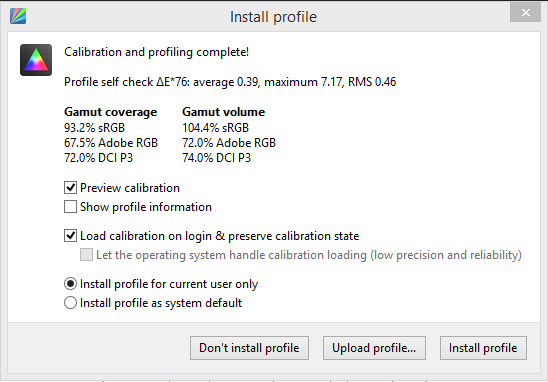Click the Install profile window title text
The image size is (548, 382).
click(273, 17)
